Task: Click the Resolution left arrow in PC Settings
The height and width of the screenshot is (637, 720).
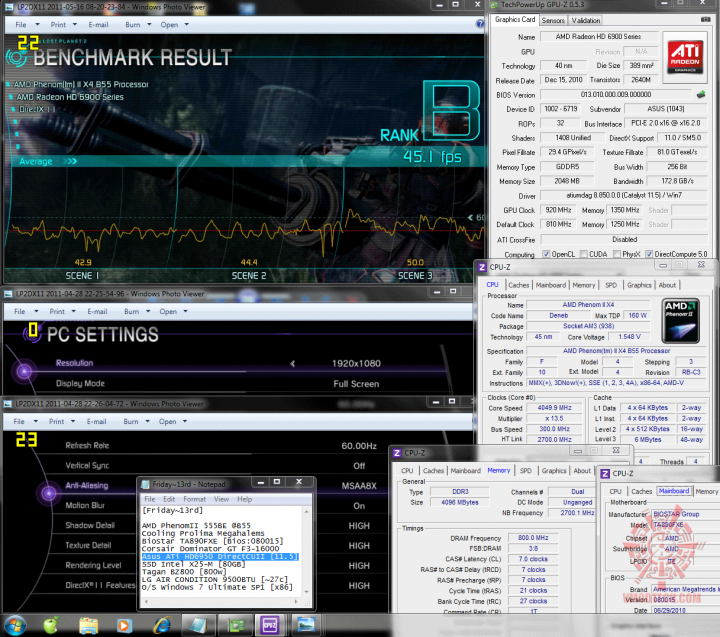Action: pos(292,364)
